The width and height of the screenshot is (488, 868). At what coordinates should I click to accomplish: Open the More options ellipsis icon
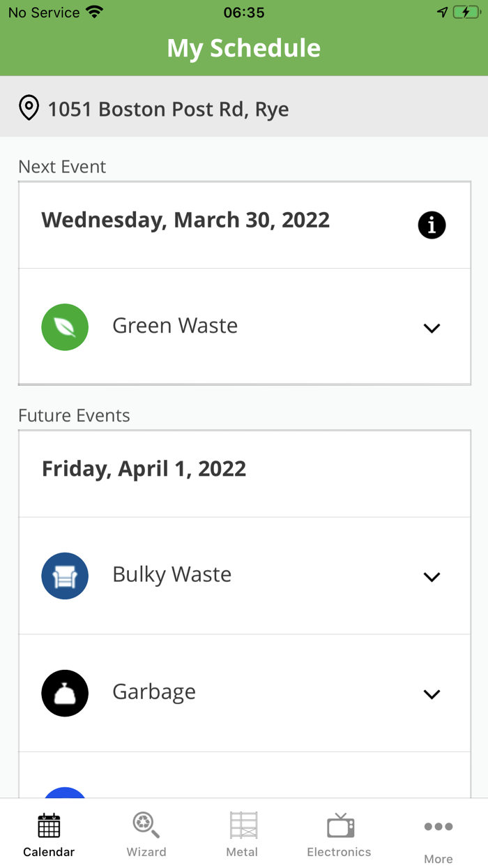coord(438,826)
